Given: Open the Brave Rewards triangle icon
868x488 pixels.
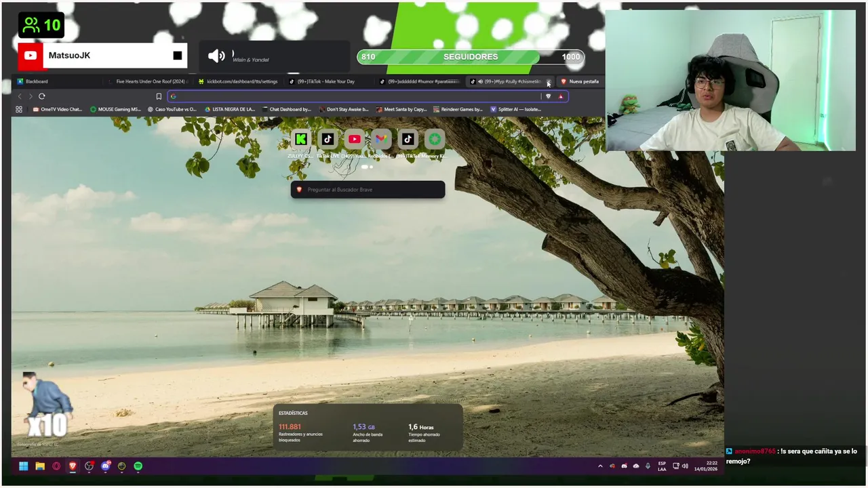Looking at the screenshot, I should point(560,96).
